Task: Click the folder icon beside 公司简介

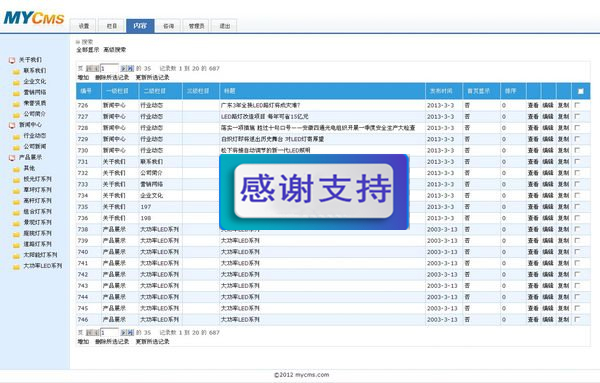Action: click(x=16, y=114)
